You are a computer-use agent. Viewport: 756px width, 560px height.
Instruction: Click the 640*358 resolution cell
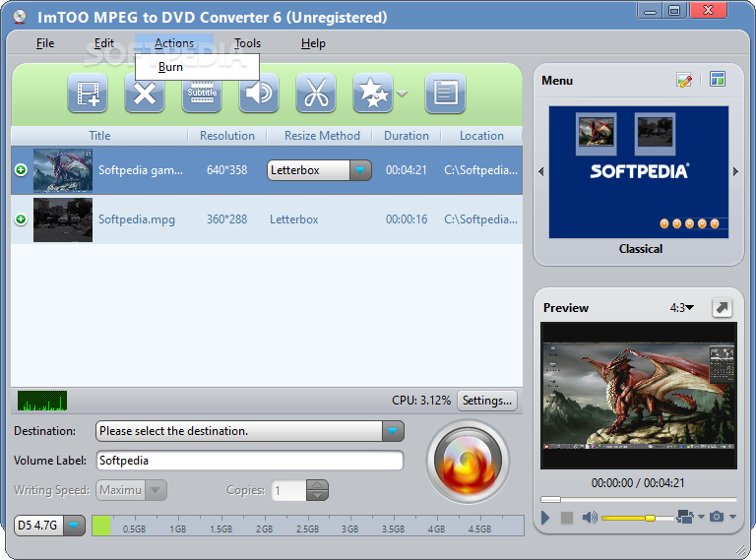tap(227, 170)
